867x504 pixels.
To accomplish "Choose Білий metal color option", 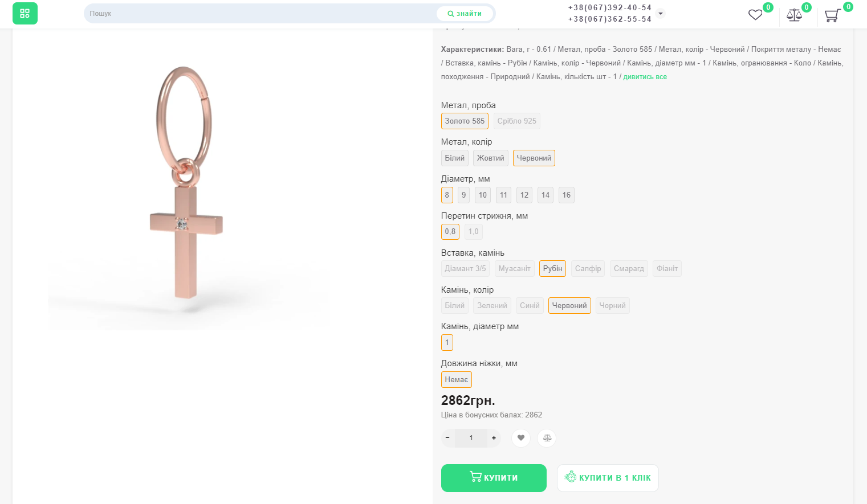I will (x=454, y=158).
